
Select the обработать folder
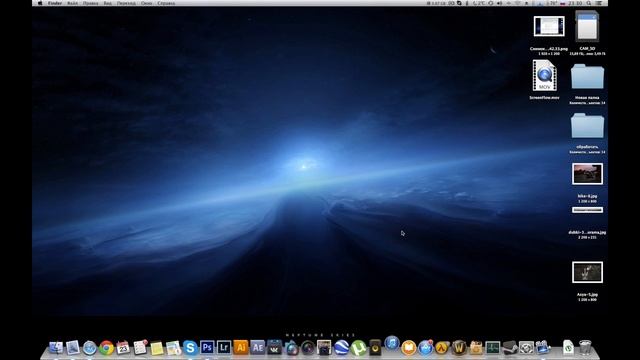[x=587, y=125]
